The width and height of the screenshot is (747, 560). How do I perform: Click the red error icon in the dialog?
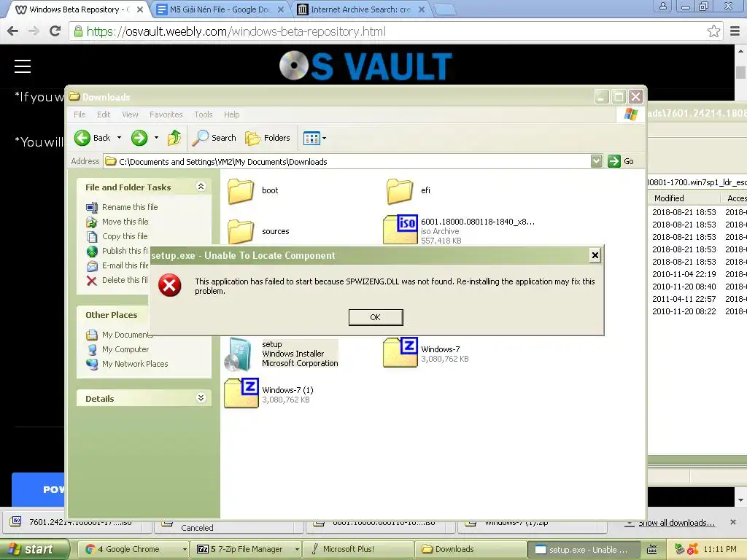pos(169,285)
